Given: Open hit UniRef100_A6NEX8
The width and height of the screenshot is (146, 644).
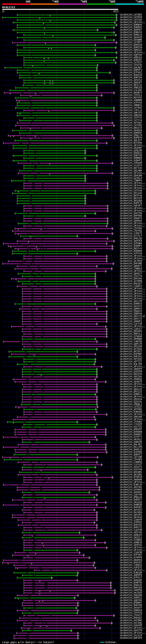Looking at the screenshot, I should [x=131, y=543].
